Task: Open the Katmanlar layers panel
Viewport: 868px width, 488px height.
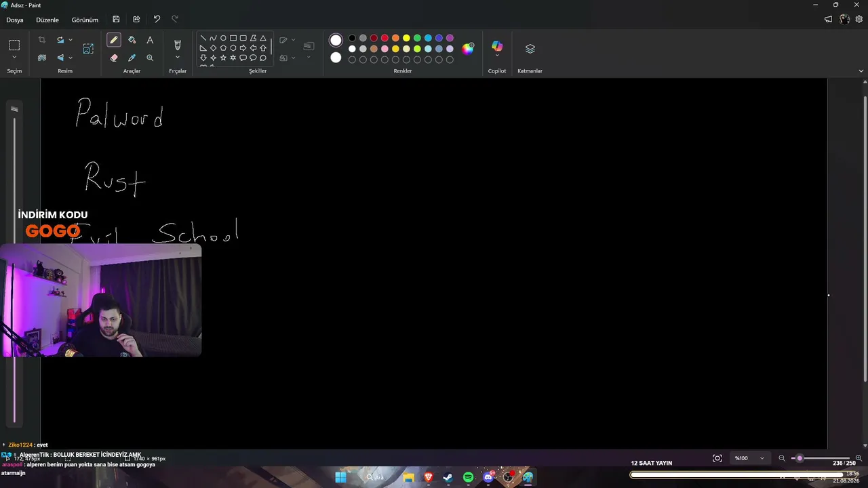Action: click(530, 49)
